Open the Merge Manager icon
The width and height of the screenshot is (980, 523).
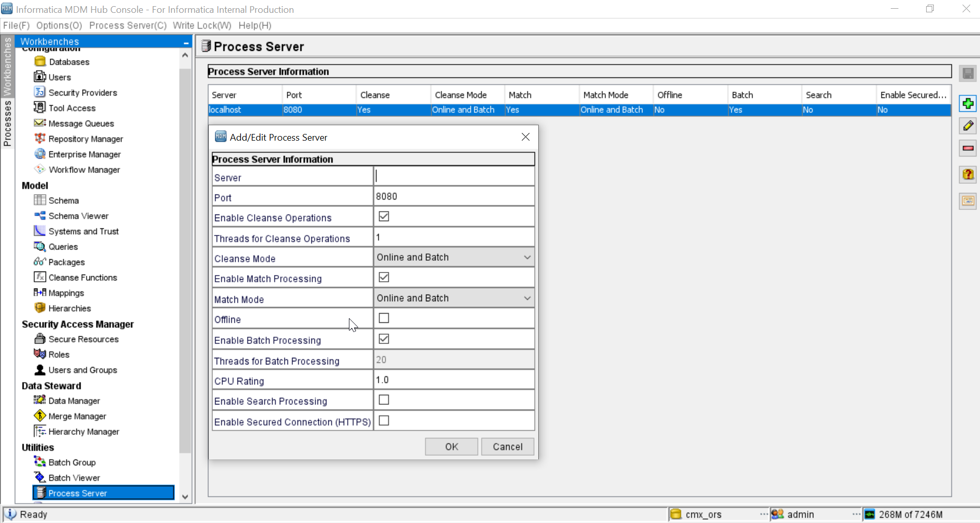pyautogui.click(x=40, y=416)
